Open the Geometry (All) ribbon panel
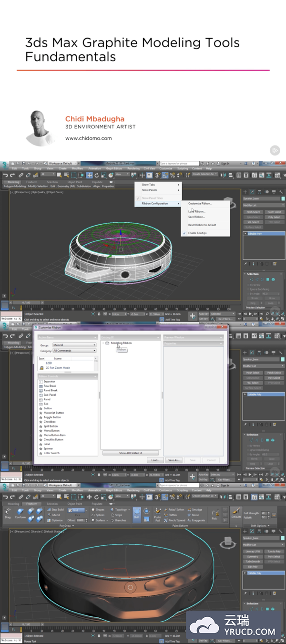 (66, 187)
